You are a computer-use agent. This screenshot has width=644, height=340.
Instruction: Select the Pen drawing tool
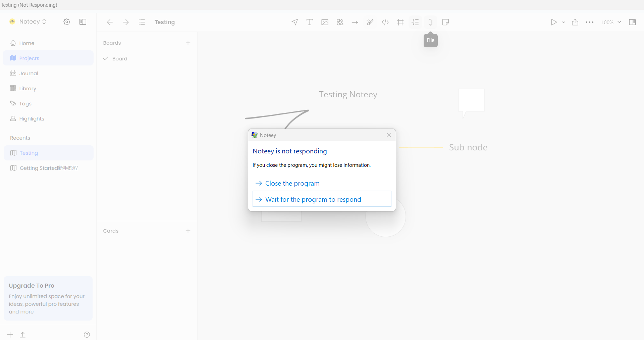370,22
